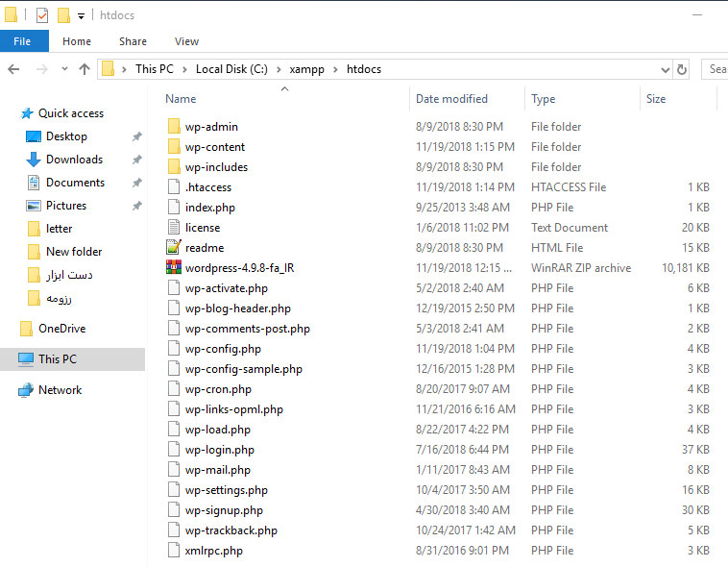Select the wp-cron.php file name
Viewport: 728px width, 567px height.
coord(218,389)
